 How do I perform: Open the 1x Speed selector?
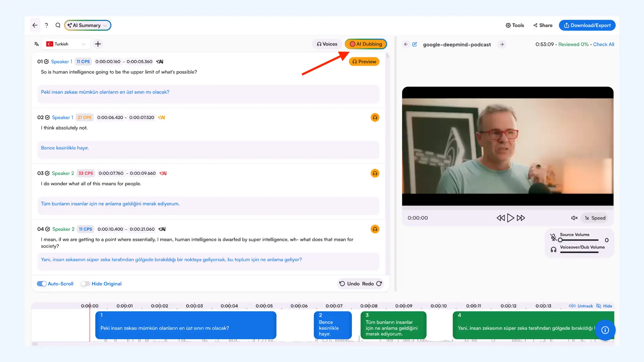click(x=595, y=218)
